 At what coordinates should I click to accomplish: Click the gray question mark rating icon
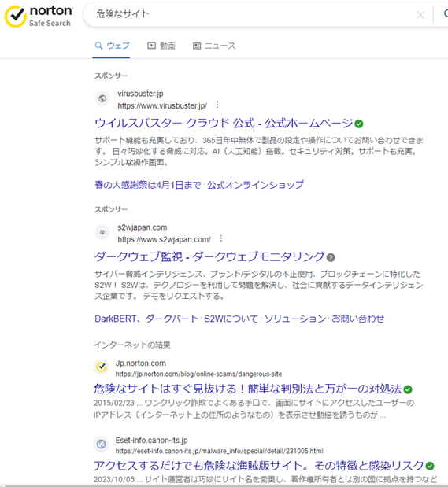331,257
